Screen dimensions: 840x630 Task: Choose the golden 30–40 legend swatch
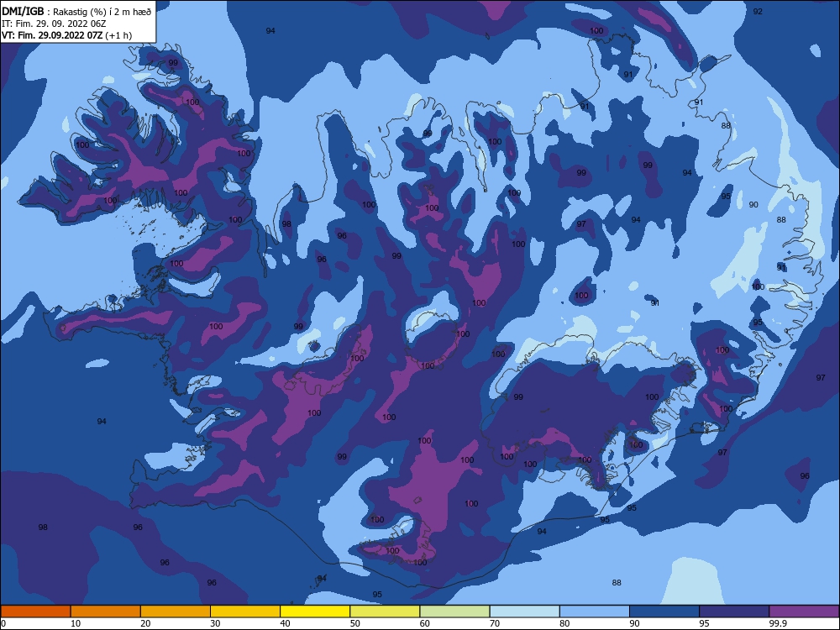(x=245, y=612)
